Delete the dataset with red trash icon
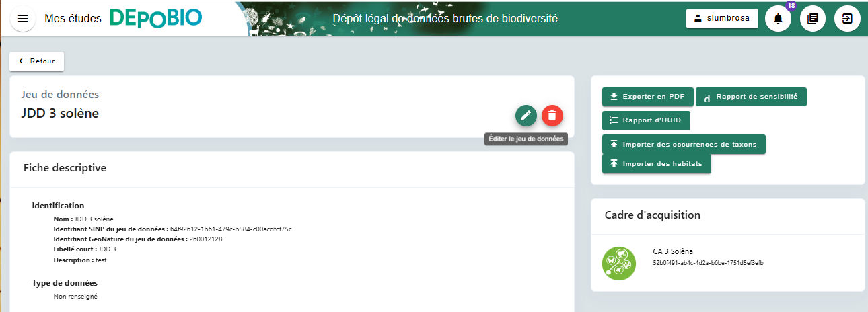 point(552,116)
